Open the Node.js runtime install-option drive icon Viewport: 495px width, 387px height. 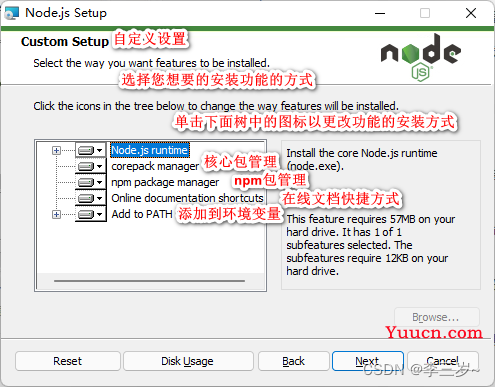(90, 150)
